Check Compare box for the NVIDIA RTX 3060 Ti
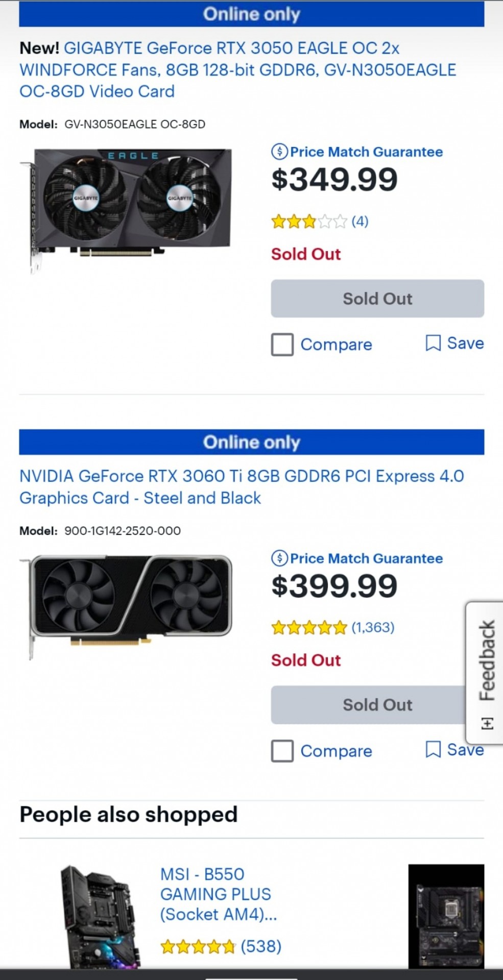503x980 pixels. click(x=282, y=751)
